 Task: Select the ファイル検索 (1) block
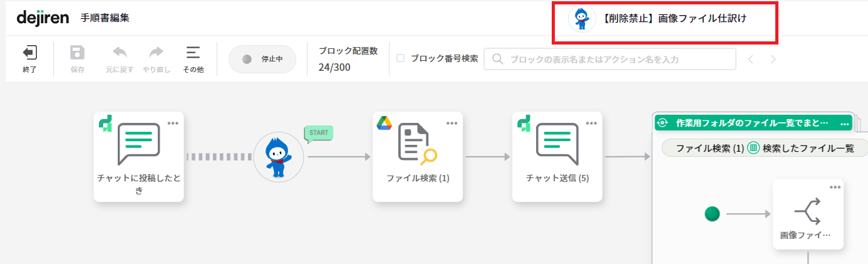click(x=418, y=157)
